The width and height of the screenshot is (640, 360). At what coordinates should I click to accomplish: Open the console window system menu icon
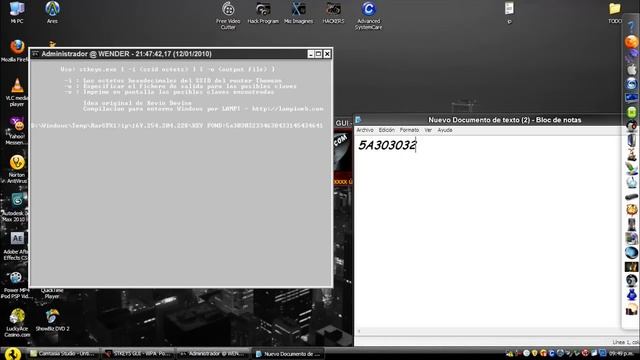click(36, 54)
